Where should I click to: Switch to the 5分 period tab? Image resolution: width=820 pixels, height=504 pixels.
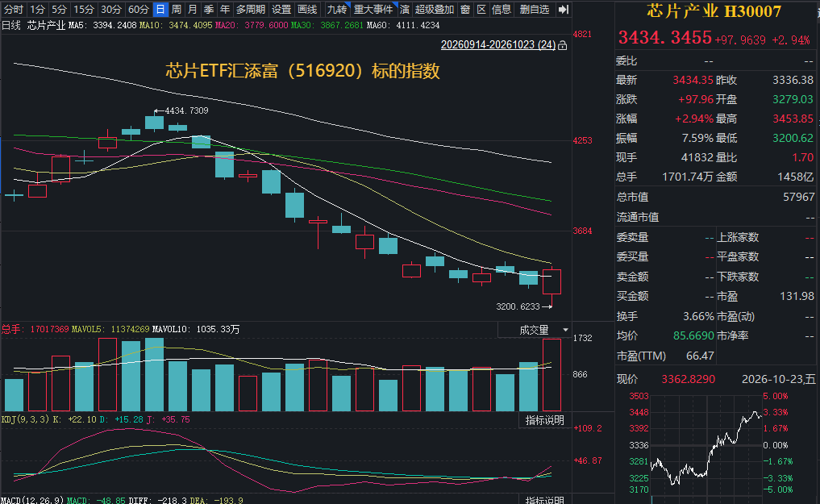pos(59,10)
